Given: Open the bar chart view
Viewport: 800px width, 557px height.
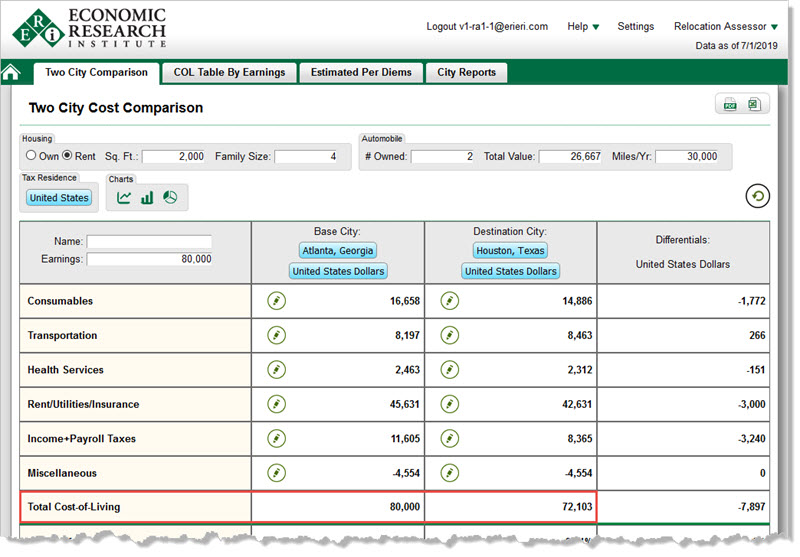Looking at the screenshot, I should click(x=147, y=197).
